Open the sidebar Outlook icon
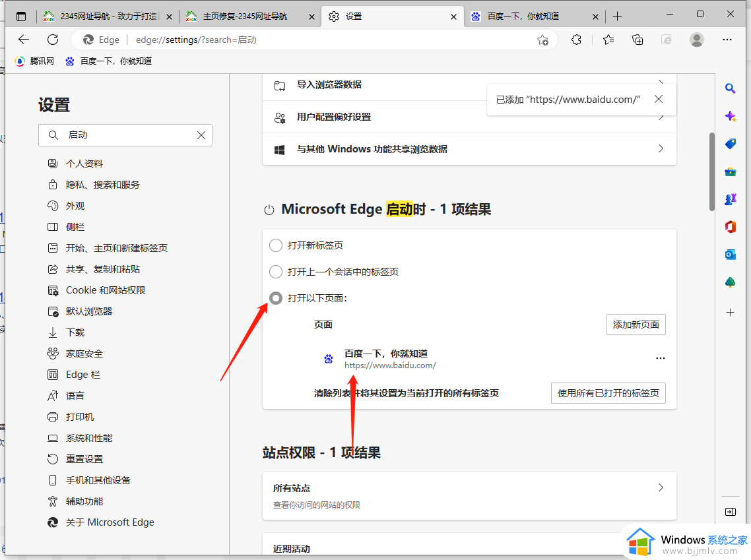This screenshot has height=560, width=751. coord(730,255)
